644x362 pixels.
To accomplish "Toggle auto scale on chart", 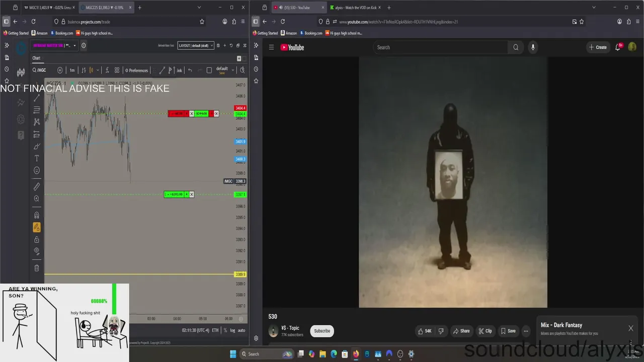I will [242, 330].
